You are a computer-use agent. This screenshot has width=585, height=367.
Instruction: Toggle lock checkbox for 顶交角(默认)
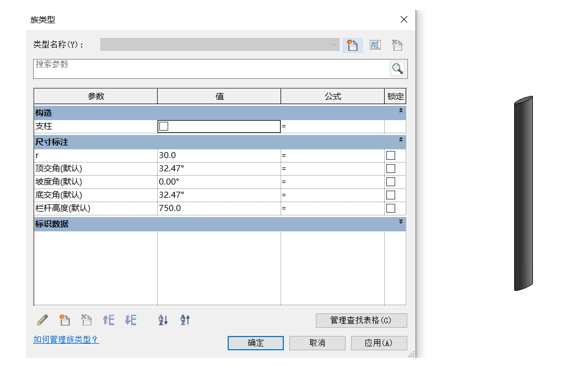[x=391, y=169]
